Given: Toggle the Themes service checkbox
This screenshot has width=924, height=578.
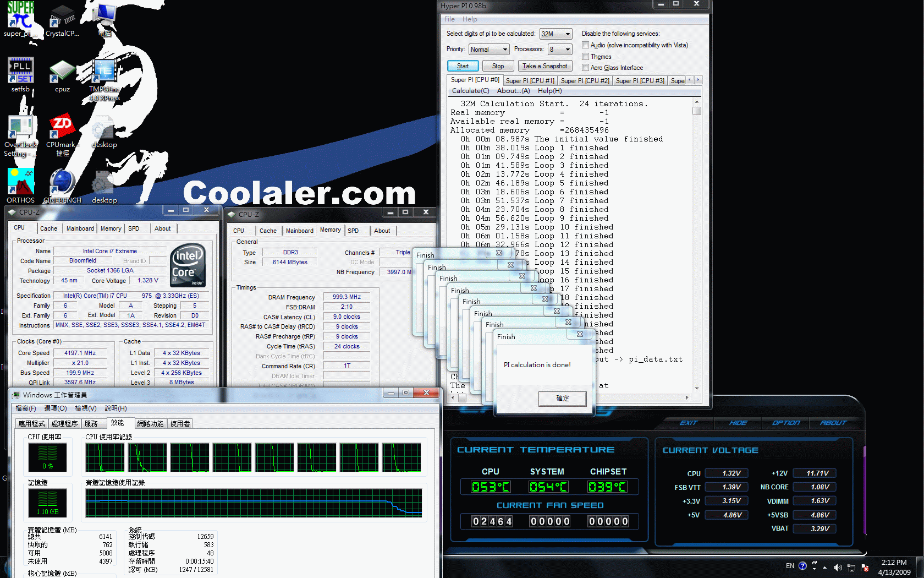Looking at the screenshot, I should coord(586,57).
